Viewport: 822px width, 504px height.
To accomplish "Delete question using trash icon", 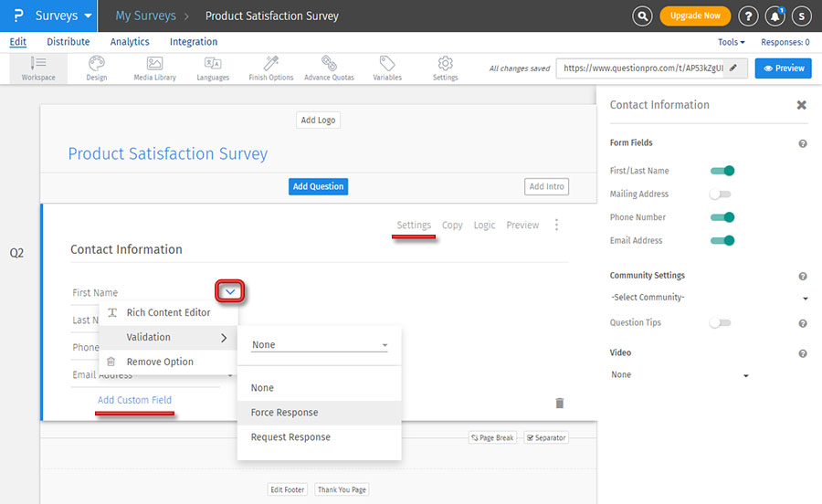I will click(560, 403).
